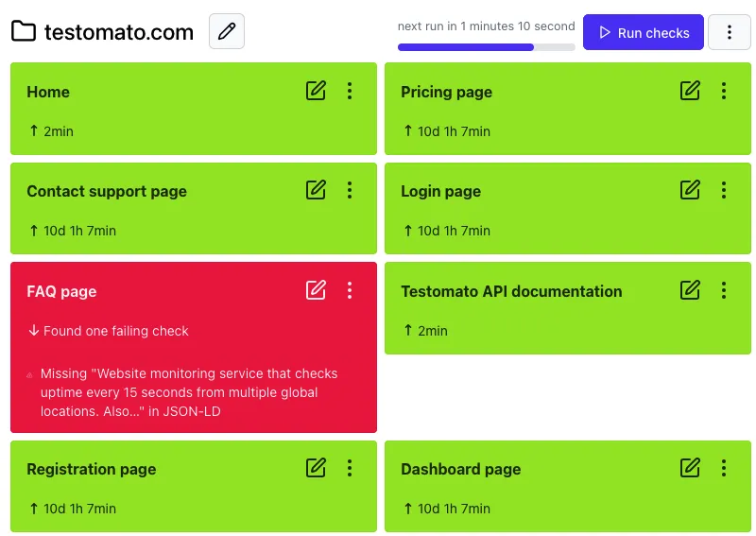Open more options for Contact support page
The height and width of the screenshot is (536, 756).
350,190
